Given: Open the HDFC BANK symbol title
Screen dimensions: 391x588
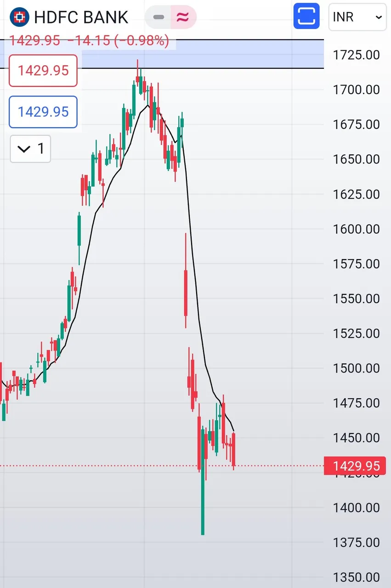Looking at the screenshot, I should point(81,17).
